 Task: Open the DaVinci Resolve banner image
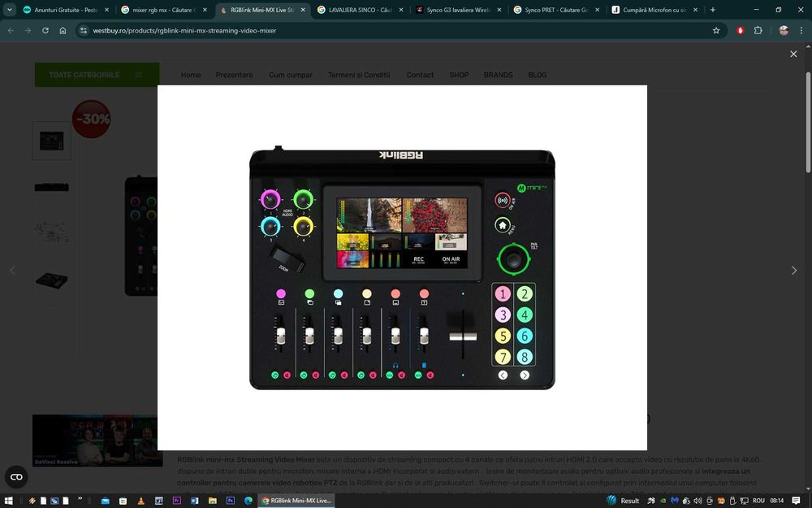[x=97, y=440]
